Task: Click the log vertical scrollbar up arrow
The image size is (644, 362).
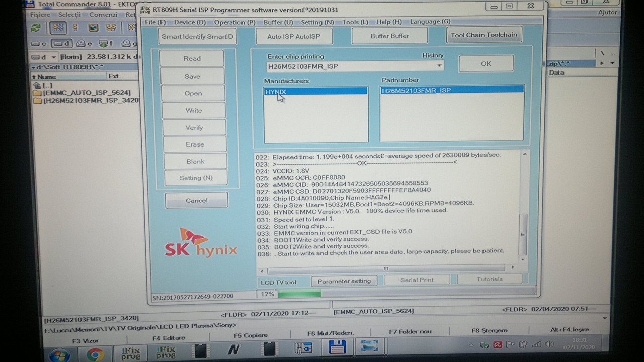Action: click(524, 154)
